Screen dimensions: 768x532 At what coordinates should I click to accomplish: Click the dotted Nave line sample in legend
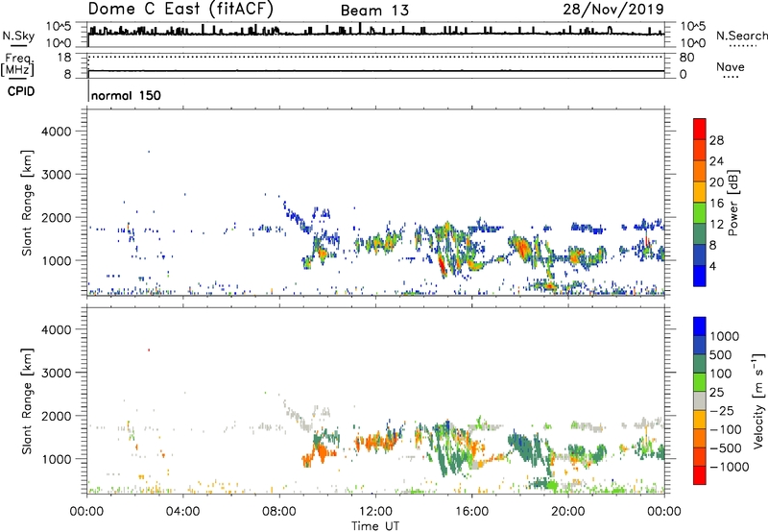pos(731,78)
